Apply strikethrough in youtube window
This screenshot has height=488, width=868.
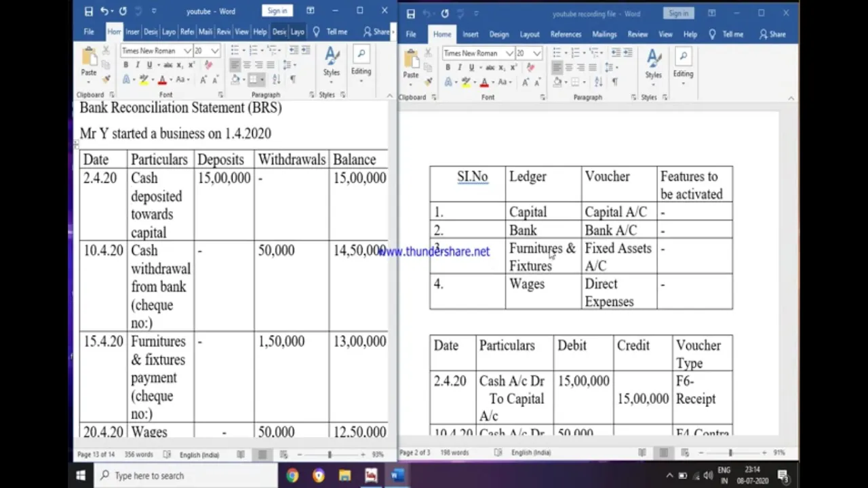pos(167,65)
